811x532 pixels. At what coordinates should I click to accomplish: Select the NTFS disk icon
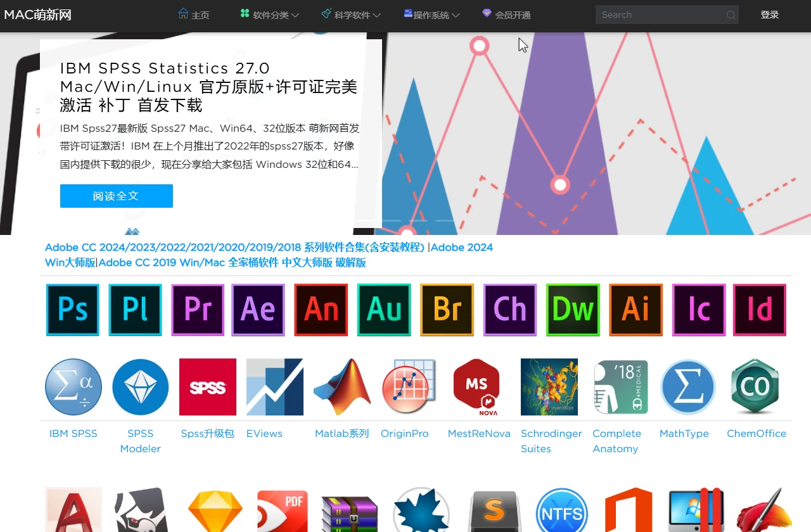click(x=561, y=510)
